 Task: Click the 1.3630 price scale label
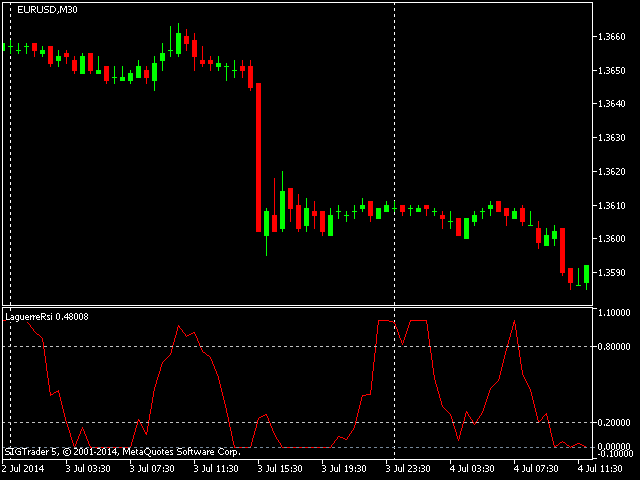pyautogui.click(x=611, y=138)
